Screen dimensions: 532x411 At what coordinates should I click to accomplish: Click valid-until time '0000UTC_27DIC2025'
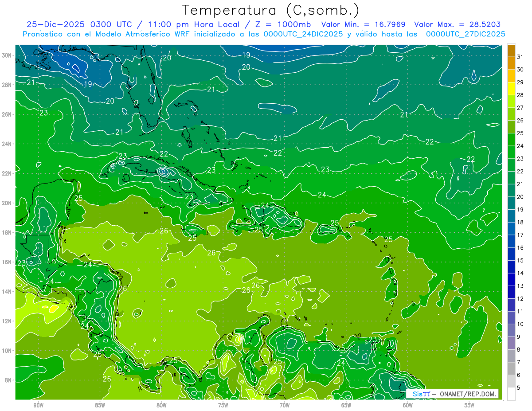click(465, 34)
